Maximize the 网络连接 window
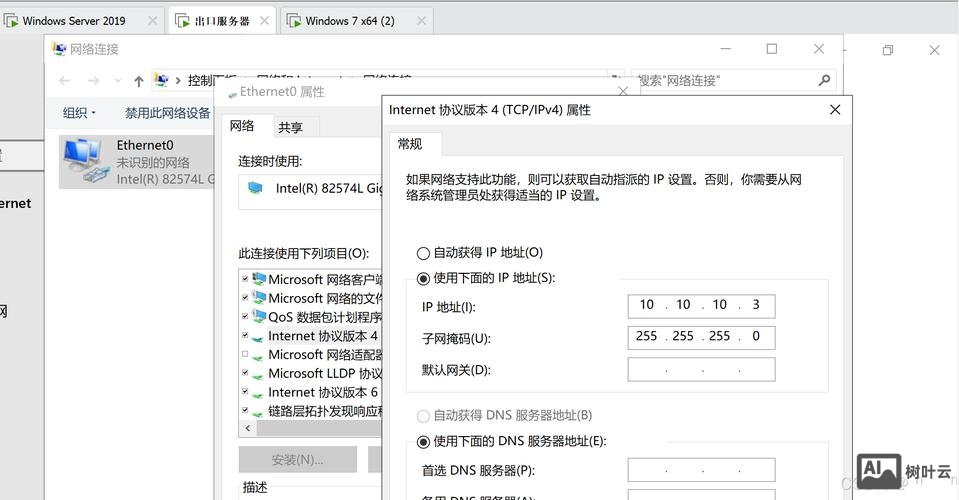This screenshot has height=500, width=959. coord(772,49)
